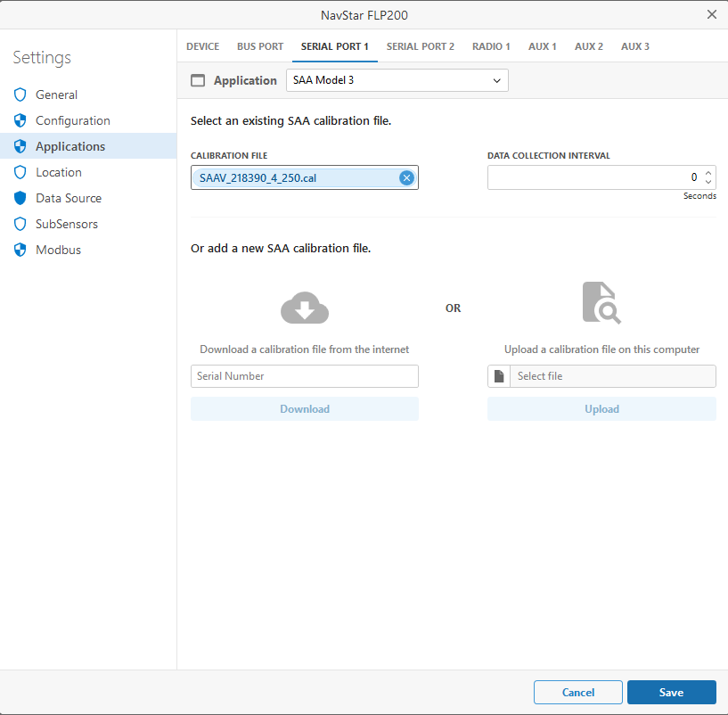Open the Data Source settings section

(x=88, y=199)
